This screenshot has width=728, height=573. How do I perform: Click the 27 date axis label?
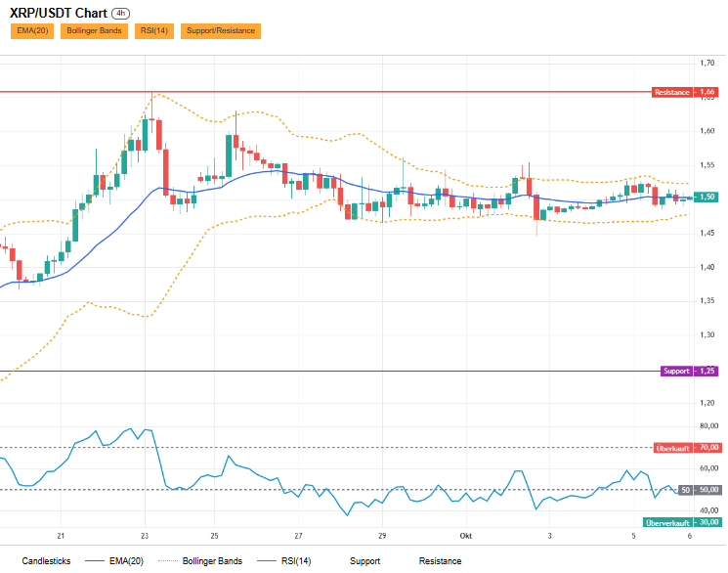299,536
